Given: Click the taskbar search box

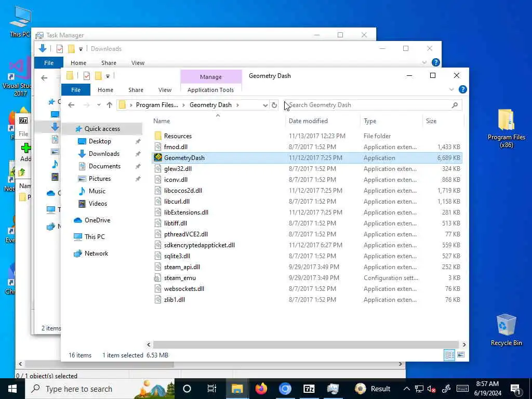Looking at the screenshot, I should tap(100, 389).
